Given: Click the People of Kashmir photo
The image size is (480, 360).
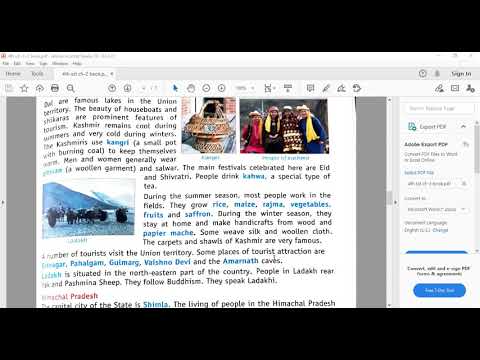Looking at the screenshot, I should 284,126.
